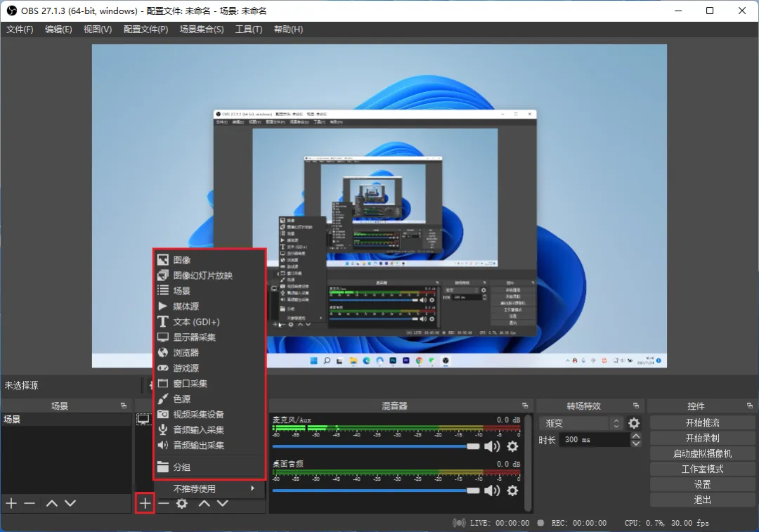The width and height of the screenshot is (759, 532).
Task: Open the 文件(F) menu
Action: coord(20,30)
